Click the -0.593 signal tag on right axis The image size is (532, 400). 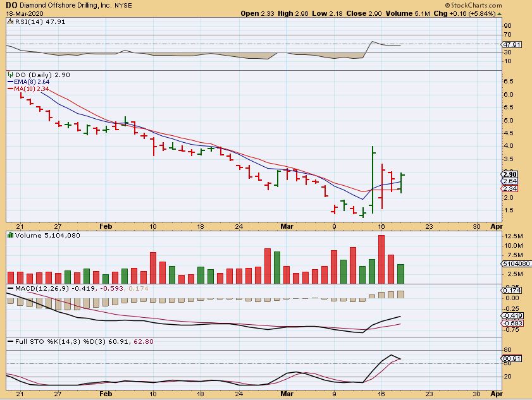click(512, 323)
